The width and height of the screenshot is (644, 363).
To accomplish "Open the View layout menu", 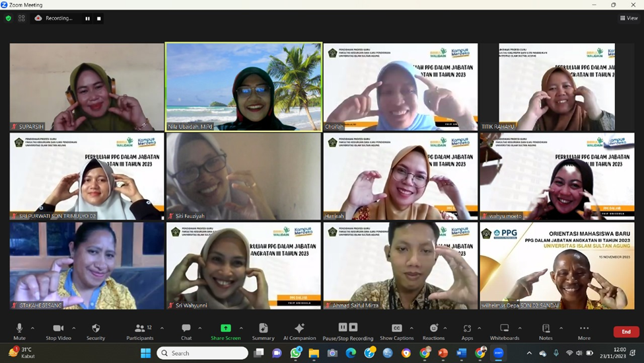I will [x=628, y=19].
